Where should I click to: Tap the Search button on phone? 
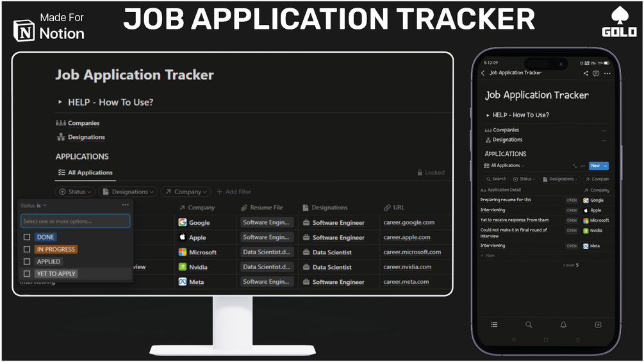496,179
